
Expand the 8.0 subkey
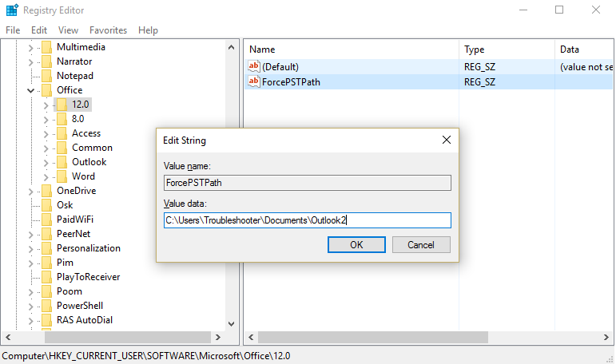pyautogui.click(x=46, y=120)
